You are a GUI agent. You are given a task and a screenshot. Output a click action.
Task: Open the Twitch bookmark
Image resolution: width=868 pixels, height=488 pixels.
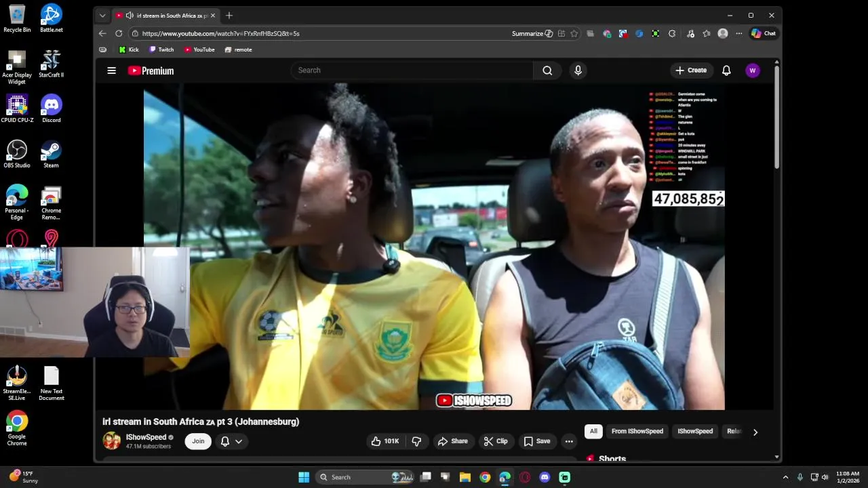tap(161, 49)
